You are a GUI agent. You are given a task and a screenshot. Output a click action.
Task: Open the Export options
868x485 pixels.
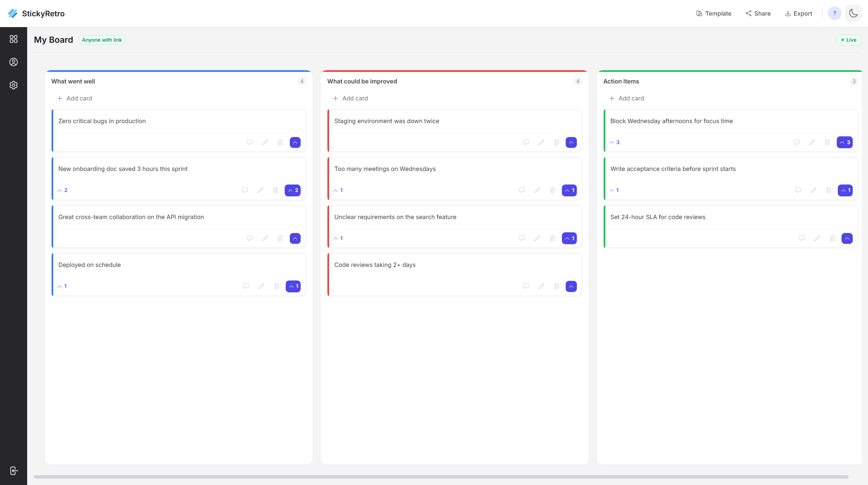(x=798, y=14)
